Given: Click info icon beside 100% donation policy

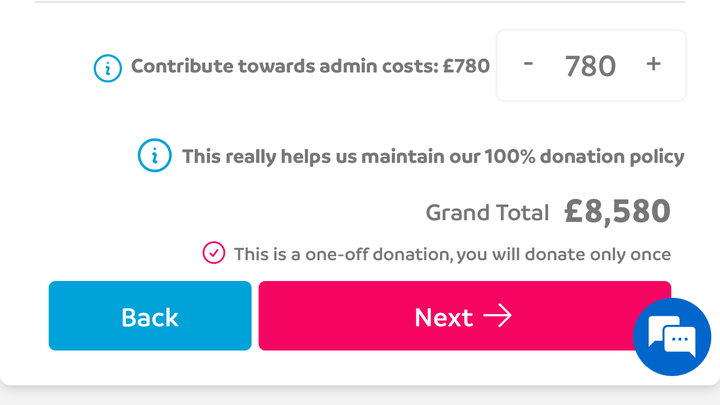Looking at the screenshot, I should 155,155.
